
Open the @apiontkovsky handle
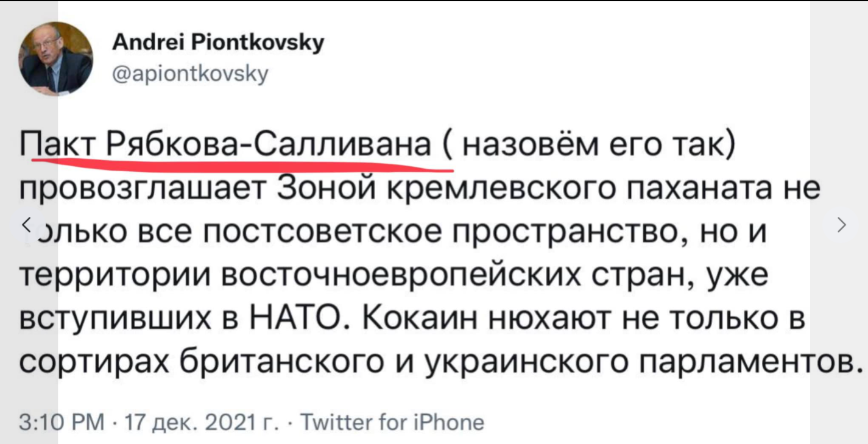point(191,75)
